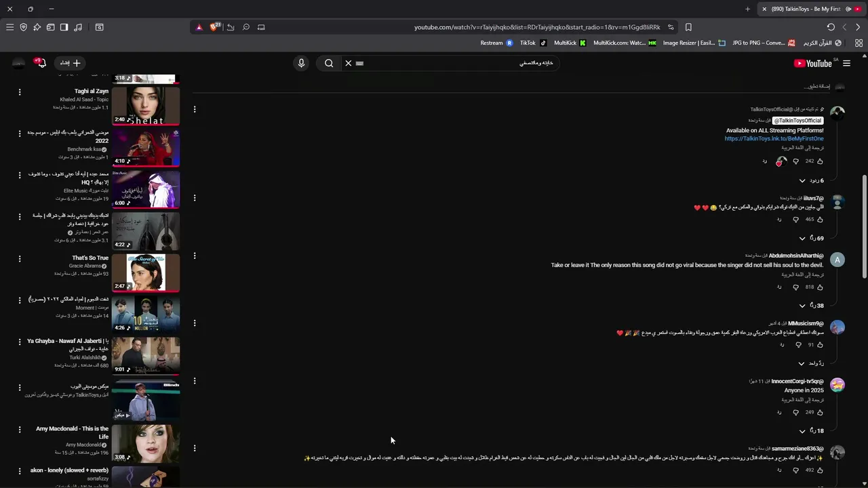This screenshot has width=868, height=488.
Task: Clear the search box with the X
Action: [x=349, y=63]
